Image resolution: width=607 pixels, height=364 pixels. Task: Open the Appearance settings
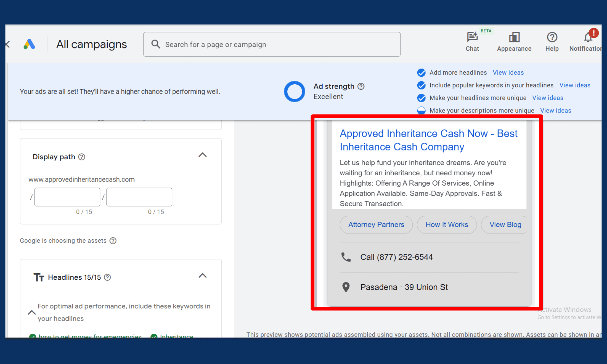point(514,42)
